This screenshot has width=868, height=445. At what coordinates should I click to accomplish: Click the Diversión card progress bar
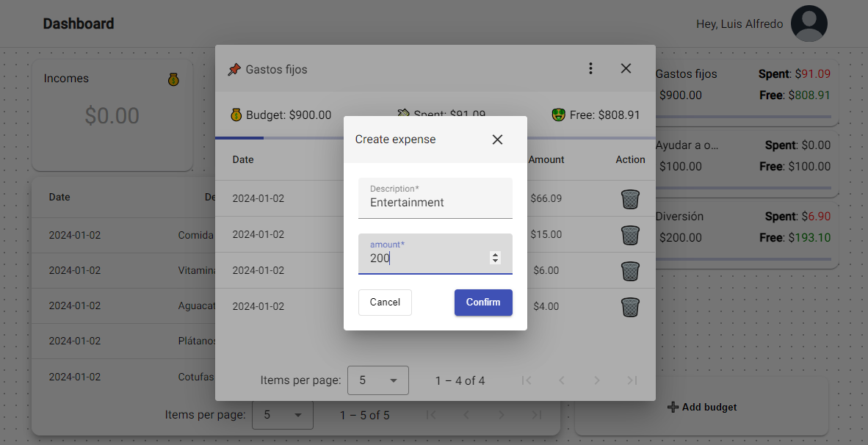[743, 259]
